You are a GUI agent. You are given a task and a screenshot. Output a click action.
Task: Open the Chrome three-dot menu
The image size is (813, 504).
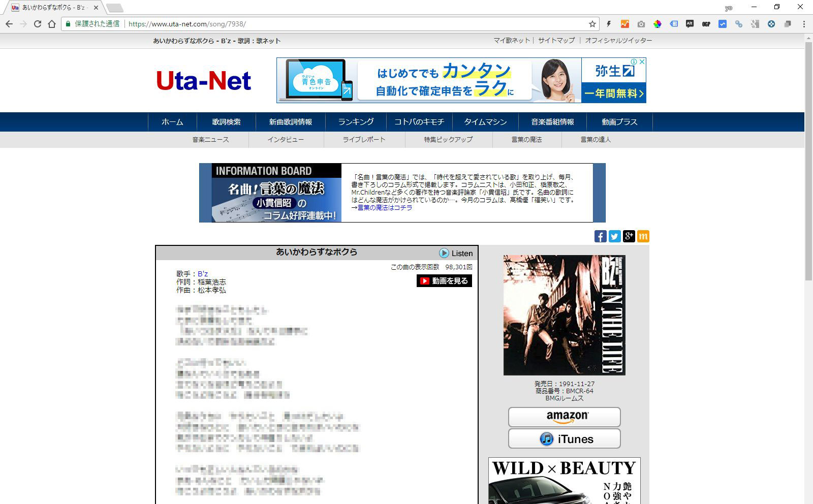(x=804, y=24)
